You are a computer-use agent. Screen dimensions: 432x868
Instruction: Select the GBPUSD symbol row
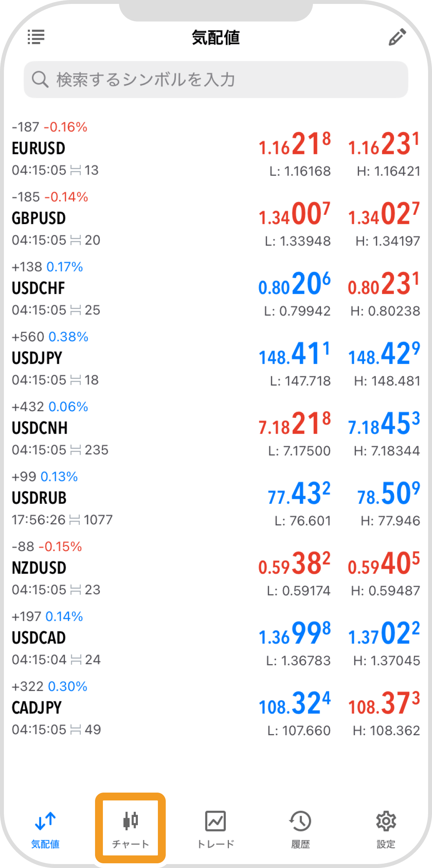point(118,219)
